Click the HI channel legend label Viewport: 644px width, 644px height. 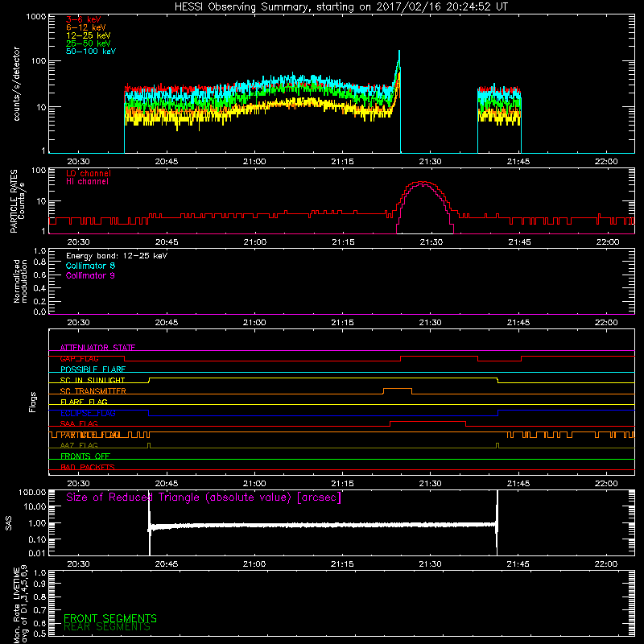[87, 182]
